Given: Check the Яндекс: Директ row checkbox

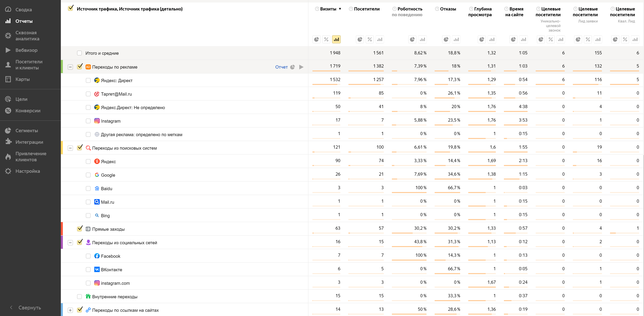Looking at the screenshot, I should 88,80.
